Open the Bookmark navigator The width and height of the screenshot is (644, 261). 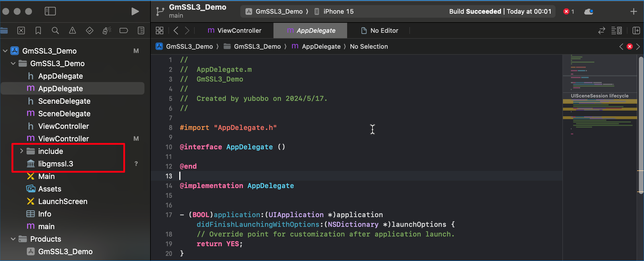point(38,30)
